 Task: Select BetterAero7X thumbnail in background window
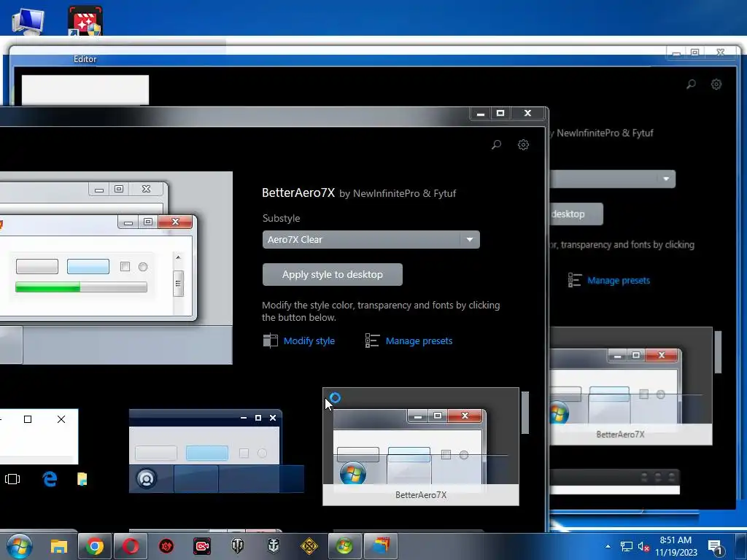point(631,386)
